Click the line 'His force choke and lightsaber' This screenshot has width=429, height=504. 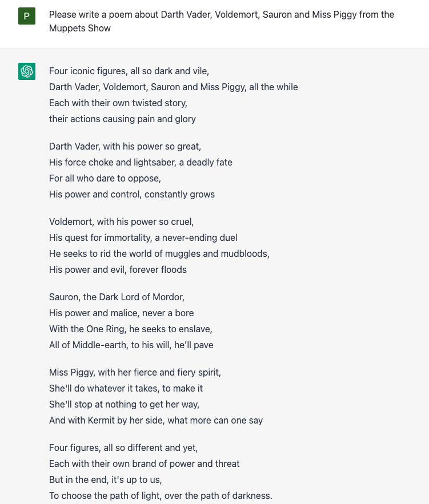point(141,162)
